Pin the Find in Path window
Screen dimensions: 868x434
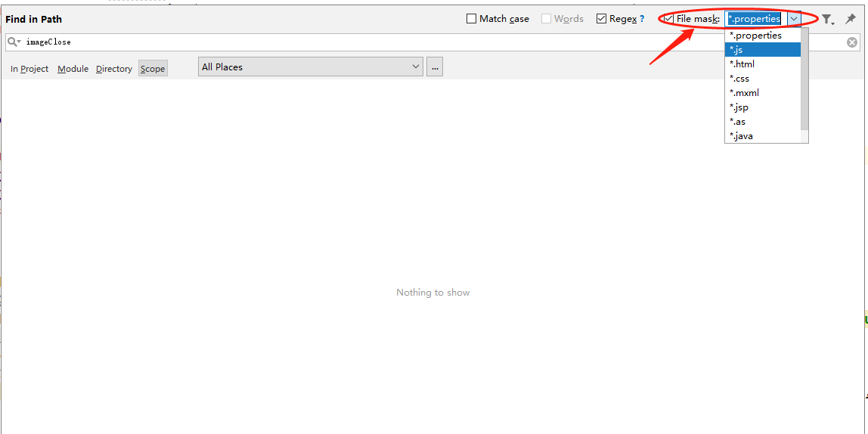tap(851, 19)
